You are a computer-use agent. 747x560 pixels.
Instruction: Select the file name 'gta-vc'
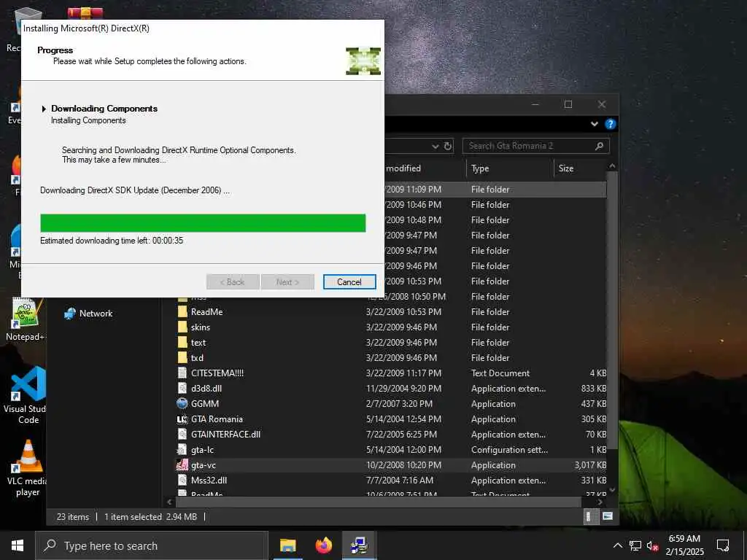coord(204,464)
